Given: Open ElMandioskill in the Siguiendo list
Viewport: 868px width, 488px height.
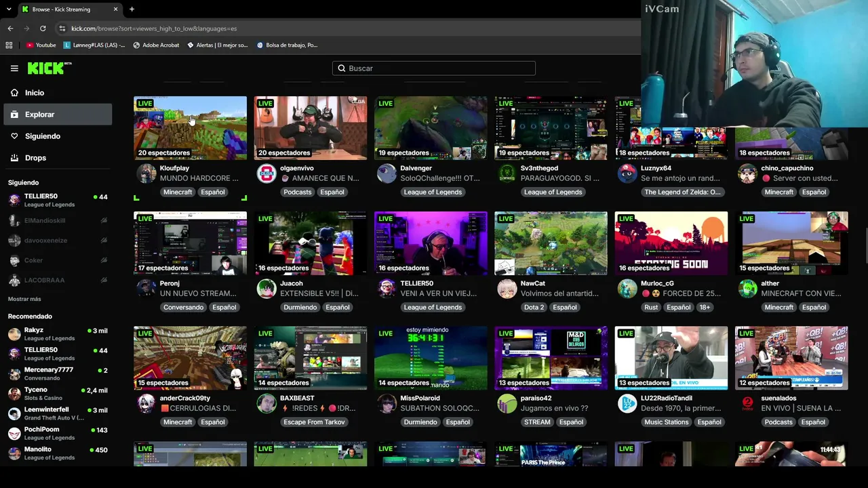Looking at the screenshot, I should 58,220.
